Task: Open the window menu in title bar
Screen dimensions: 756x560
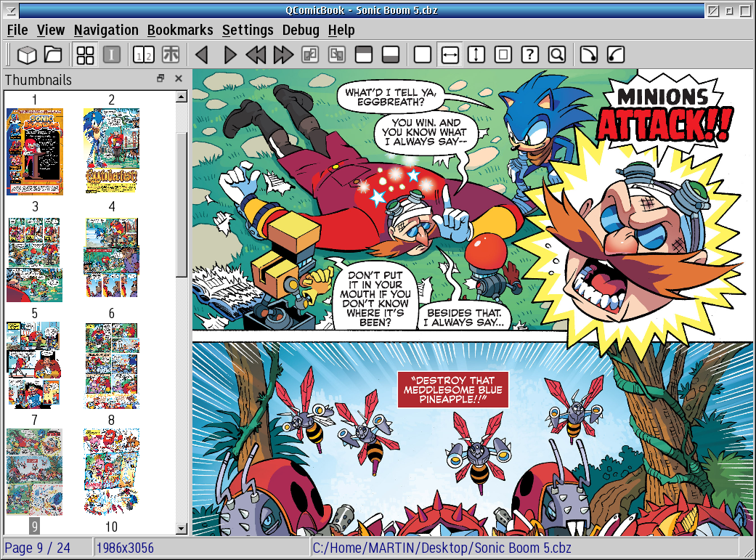Action: tap(11, 10)
